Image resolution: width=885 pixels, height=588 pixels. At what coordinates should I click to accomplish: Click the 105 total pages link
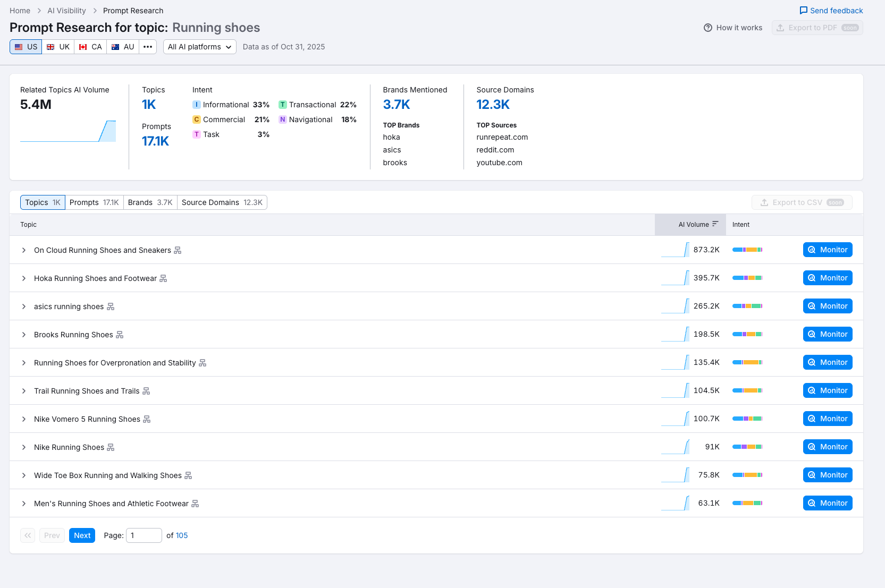click(182, 535)
